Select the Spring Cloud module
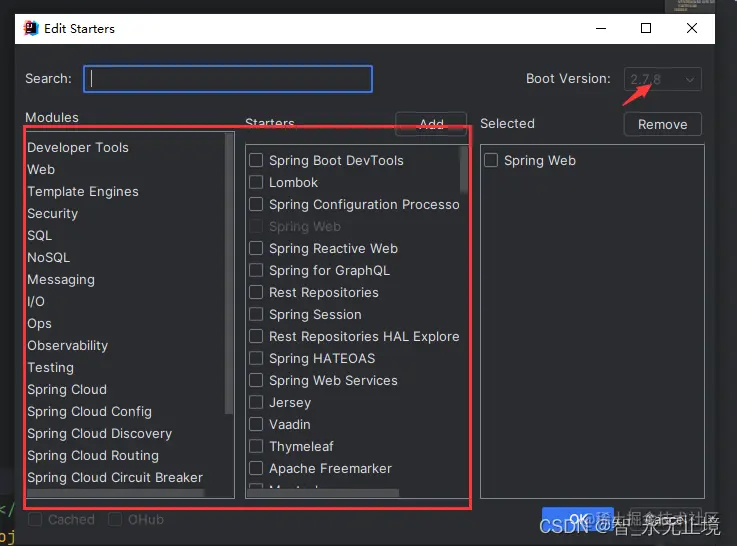The image size is (737, 546). click(x=67, y=390)
